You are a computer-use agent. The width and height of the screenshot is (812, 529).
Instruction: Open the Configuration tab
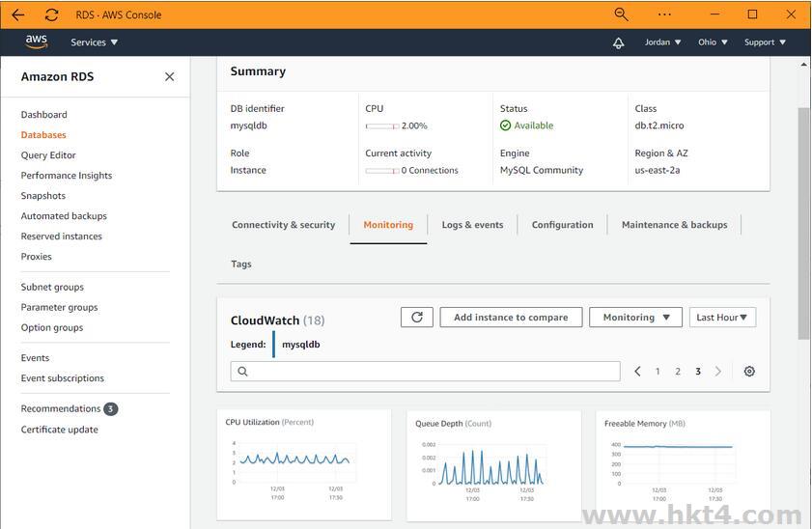(562, 225)
